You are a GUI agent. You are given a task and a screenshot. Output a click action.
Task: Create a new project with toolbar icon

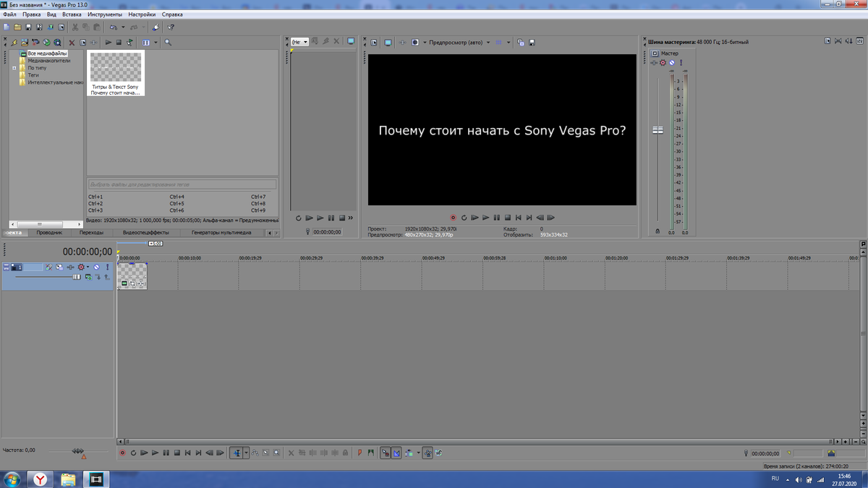pyautogui.click(x=7, y=27)
